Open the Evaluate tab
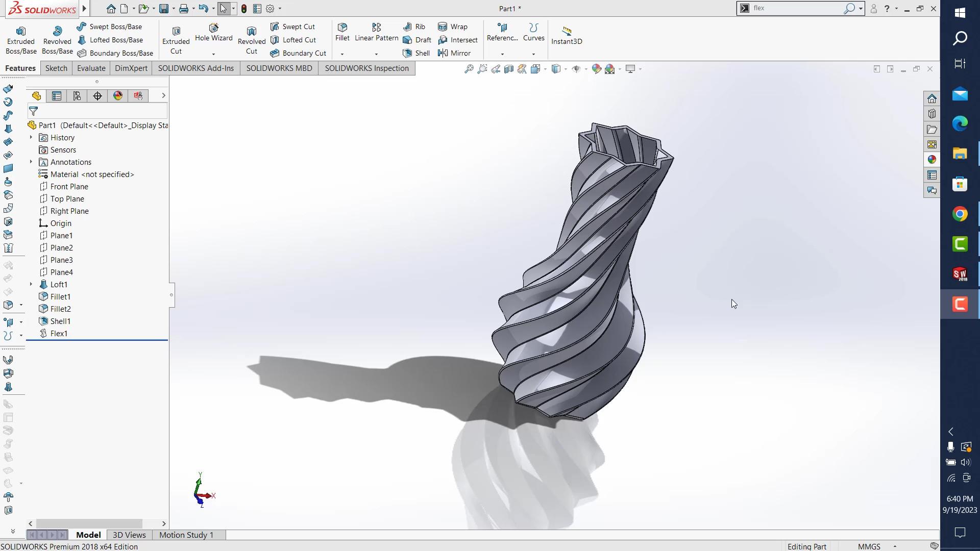This screenshot has width=980, height=551. coord(91,68)
